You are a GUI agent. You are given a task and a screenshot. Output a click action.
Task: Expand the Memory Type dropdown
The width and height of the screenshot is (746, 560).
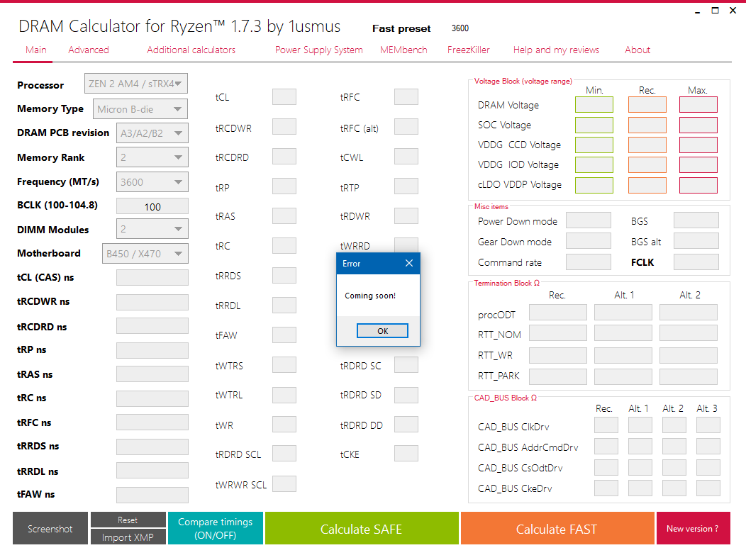pyautogui.click(x=140, y=109)
